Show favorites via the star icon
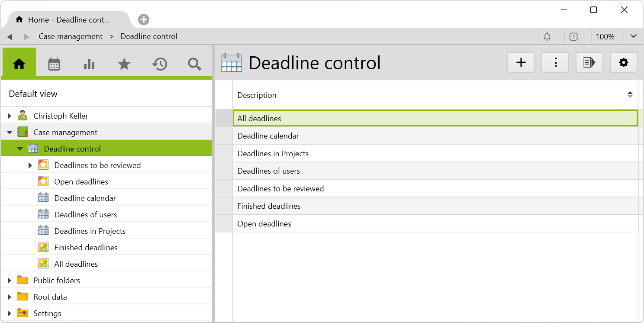This screenshot has height=323, width=644. 124,64
